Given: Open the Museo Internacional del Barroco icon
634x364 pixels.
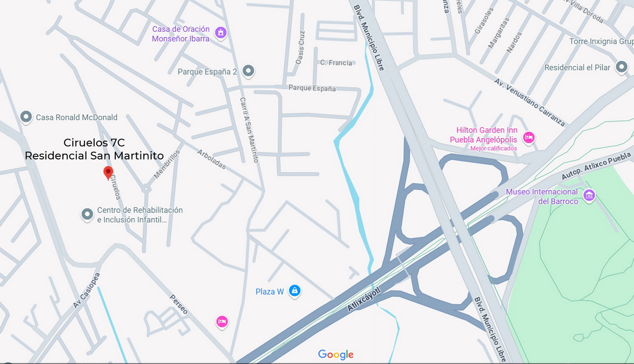Looking at the screenshot, I should pos(589,197).
